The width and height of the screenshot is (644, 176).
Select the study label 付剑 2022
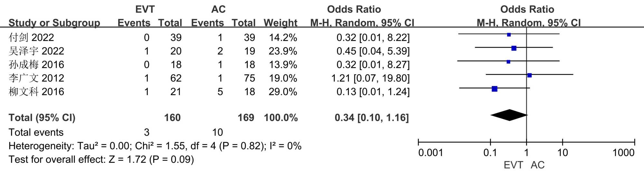click(x=31, y=37)
